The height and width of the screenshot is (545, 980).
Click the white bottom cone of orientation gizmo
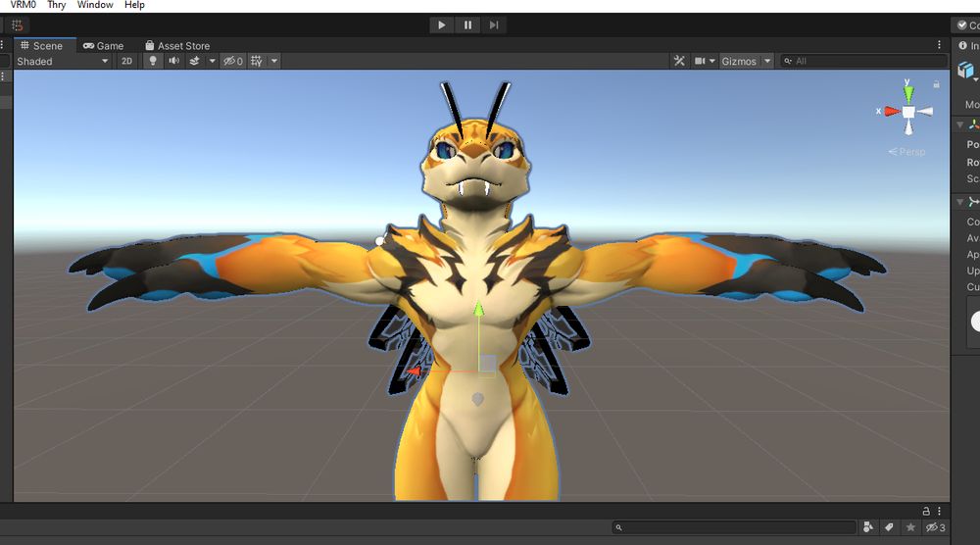[908, 126]
